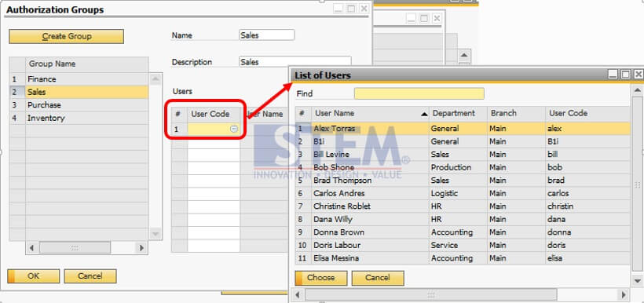Click Production department cell

tap(458, 167)
